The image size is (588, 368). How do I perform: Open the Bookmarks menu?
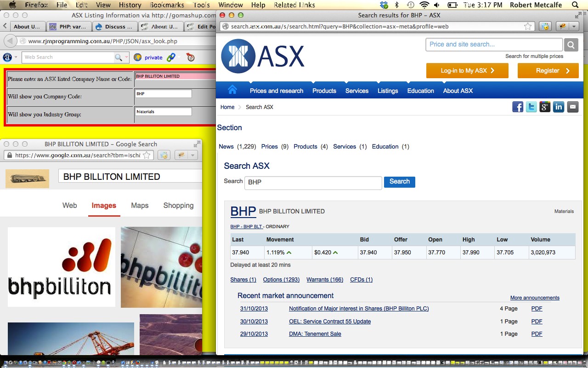[x=167, y=5]
